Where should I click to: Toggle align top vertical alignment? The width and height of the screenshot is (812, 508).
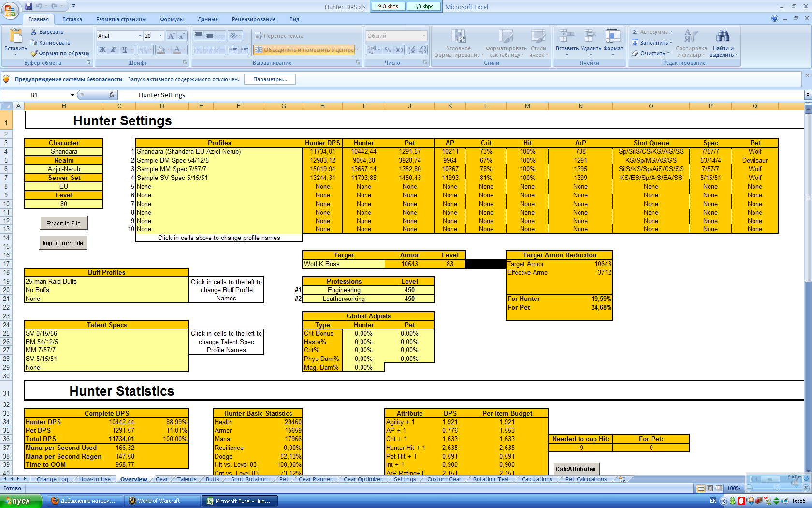pyautogui.click(x=198, y=36)
